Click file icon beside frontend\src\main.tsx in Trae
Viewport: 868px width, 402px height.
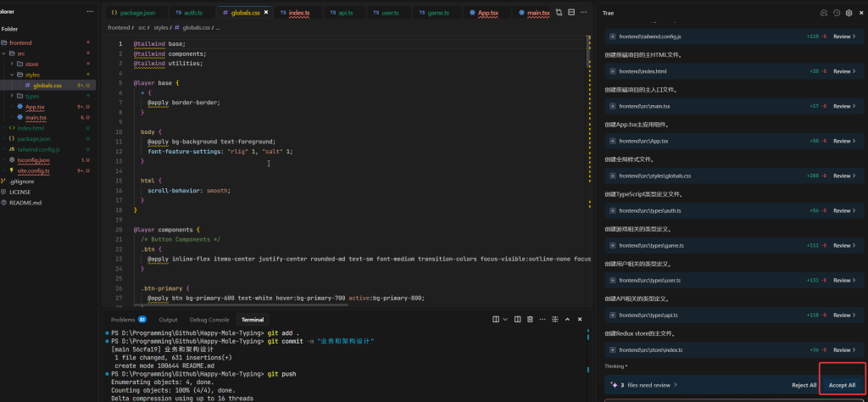(612, 106)
